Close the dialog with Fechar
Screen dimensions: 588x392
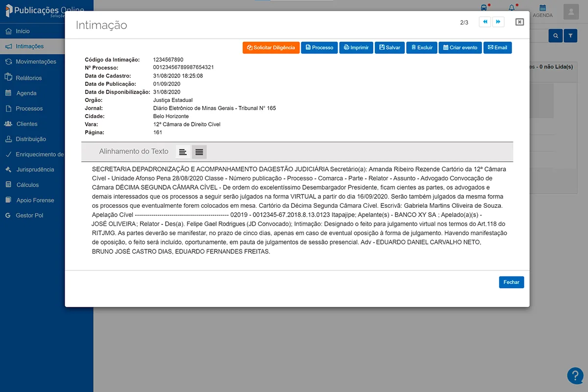[x=511, y=282]
